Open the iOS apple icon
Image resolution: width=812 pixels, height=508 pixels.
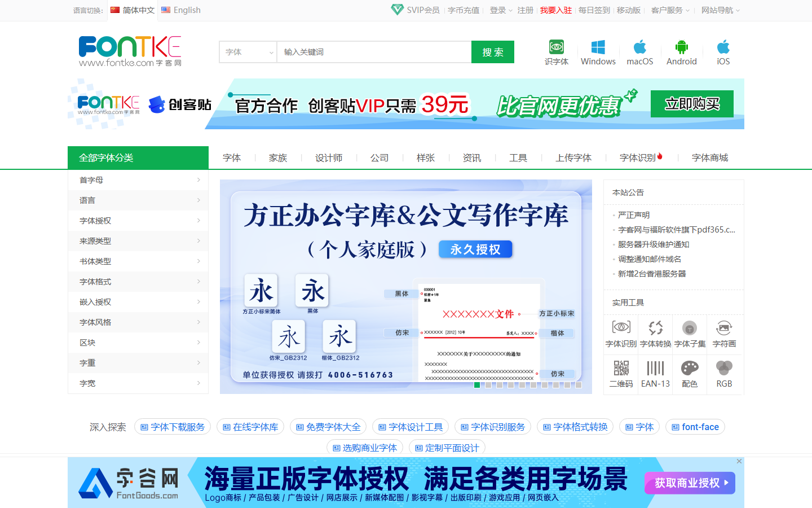point(723,47)
